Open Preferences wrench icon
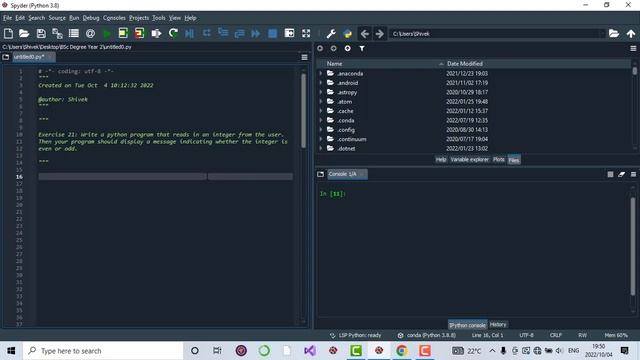The height and width of the screenshot is (360, 640). pyautogui.click(x=331, y=33)
